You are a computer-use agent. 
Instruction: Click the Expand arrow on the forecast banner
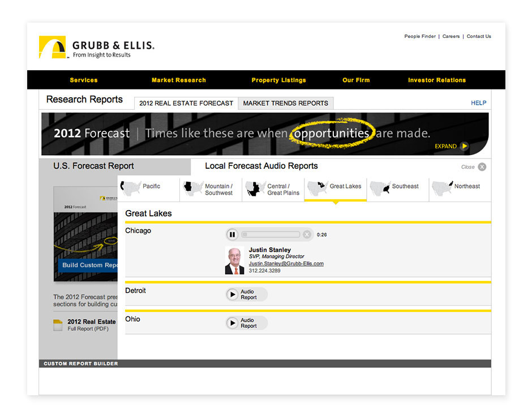tap(464, 146)
